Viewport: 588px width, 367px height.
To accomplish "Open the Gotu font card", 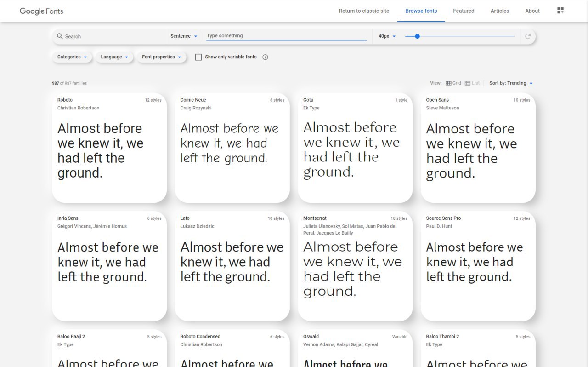I will pyautogui.click(x=355, y=148).
